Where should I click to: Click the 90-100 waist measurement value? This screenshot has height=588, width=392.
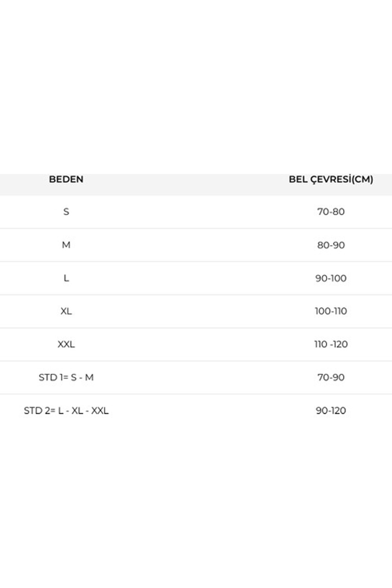(331, 278)
